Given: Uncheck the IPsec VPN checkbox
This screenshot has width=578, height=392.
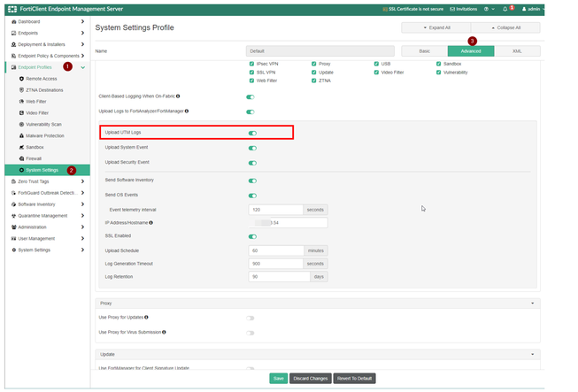Looking at the screenshot, I should coord(251,64).
